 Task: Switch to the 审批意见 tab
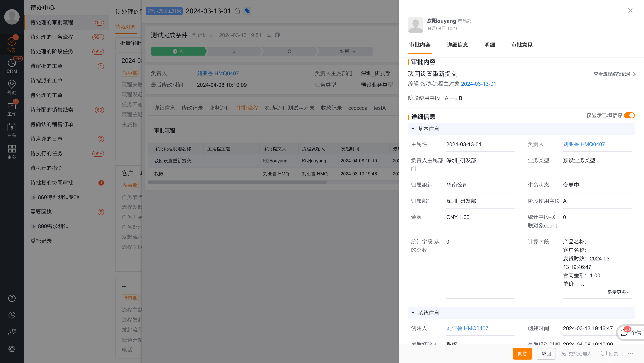[522, 45]
